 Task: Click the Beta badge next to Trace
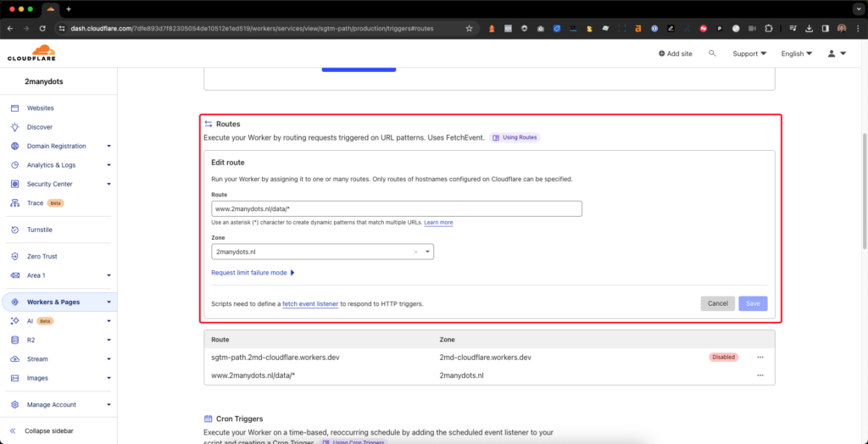point(55,203)
